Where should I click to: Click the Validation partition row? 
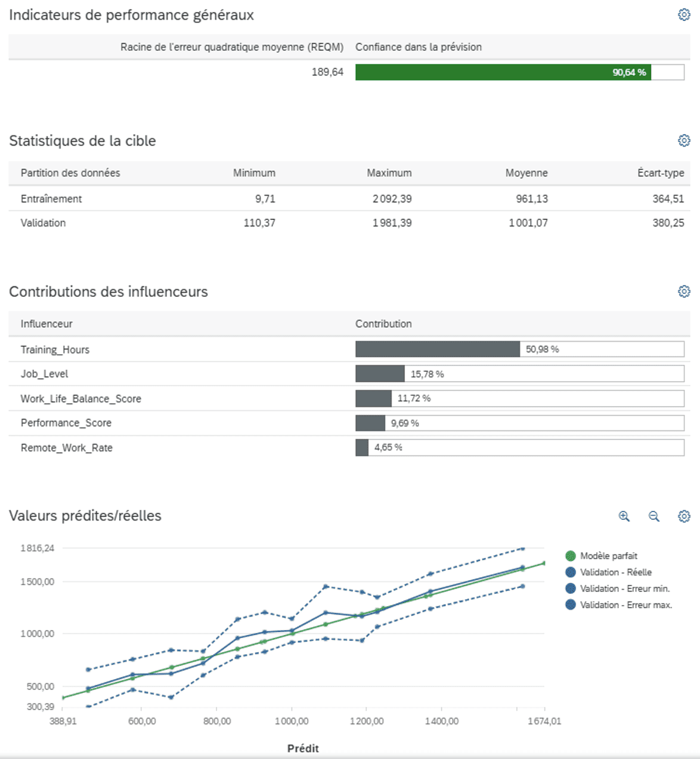tap(42, 223)
